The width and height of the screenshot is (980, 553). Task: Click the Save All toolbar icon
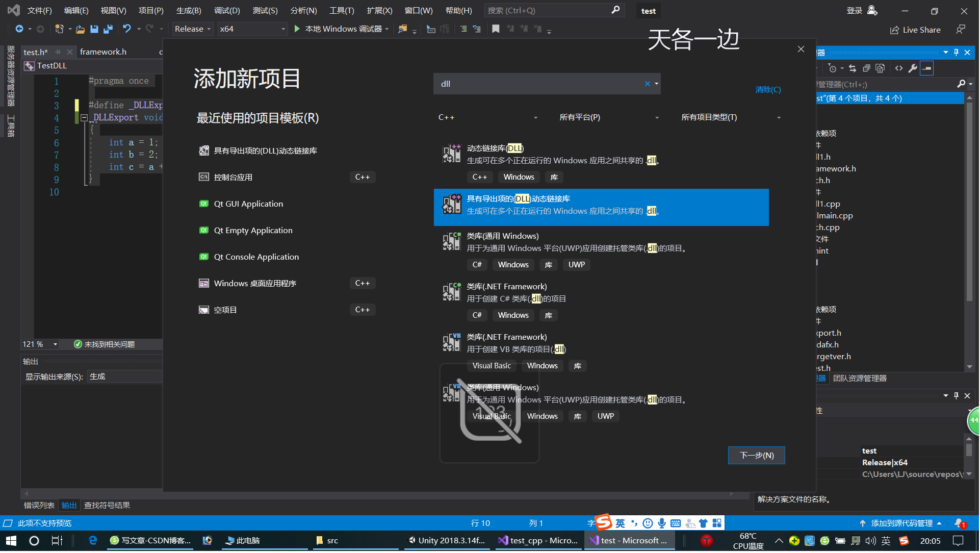[x=108, y=29]
